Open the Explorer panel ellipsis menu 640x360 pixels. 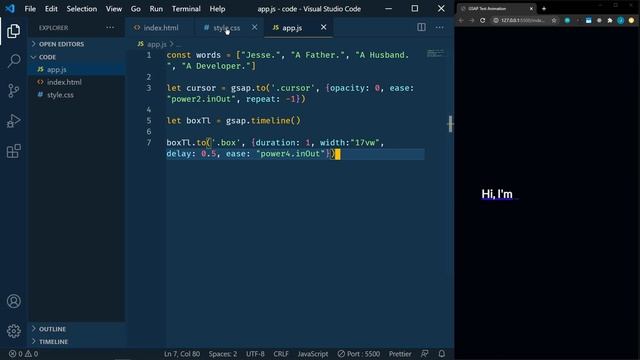[x=110, y=27]
